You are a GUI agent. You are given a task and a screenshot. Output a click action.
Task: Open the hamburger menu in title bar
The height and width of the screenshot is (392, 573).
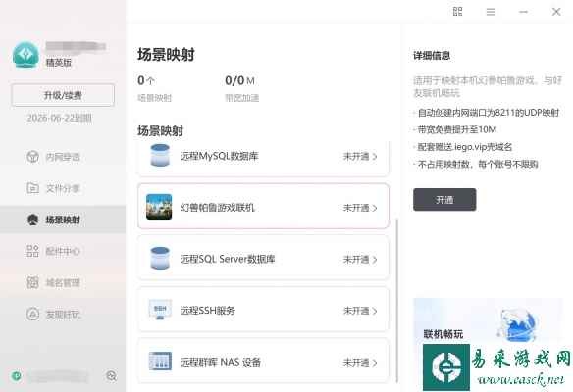491,12
